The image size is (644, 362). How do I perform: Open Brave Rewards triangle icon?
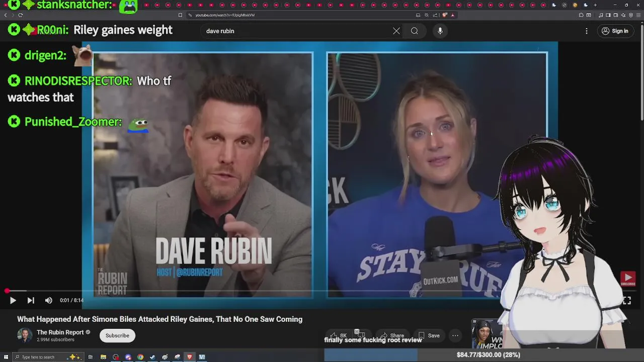tap(453, 15)
